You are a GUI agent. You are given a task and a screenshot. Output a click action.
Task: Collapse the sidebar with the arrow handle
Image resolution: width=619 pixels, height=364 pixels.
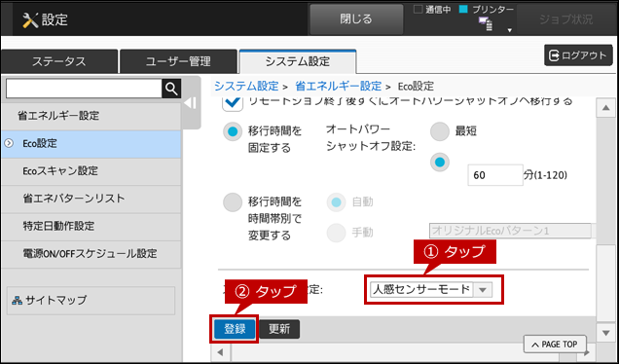click(x=191, y=103)
